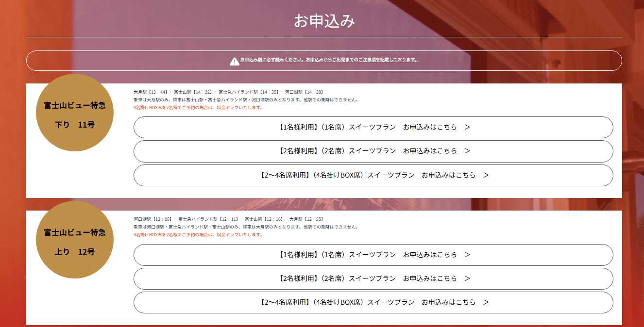Click the お申込み section heading
The height and width of the screenshot is (327, 644).
(x=324, y=21)
